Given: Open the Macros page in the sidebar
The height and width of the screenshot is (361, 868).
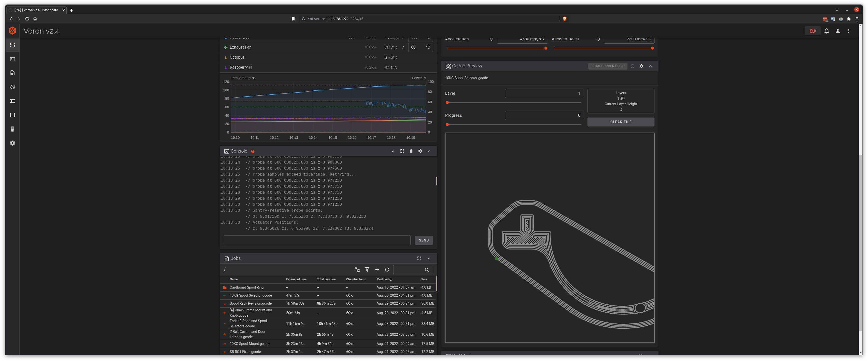Looking at the screenshot, I should click(13, 115).
